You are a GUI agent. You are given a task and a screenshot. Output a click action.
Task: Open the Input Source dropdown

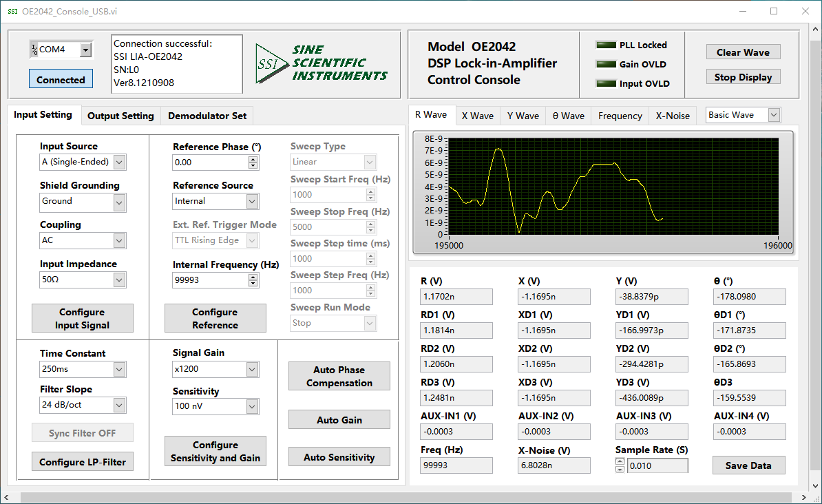[119, 162]
